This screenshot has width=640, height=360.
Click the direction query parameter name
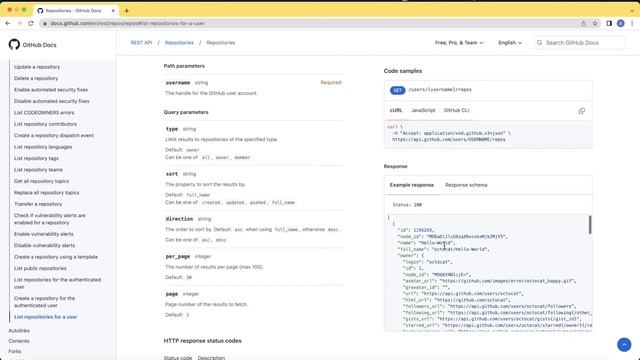(179, 219)
